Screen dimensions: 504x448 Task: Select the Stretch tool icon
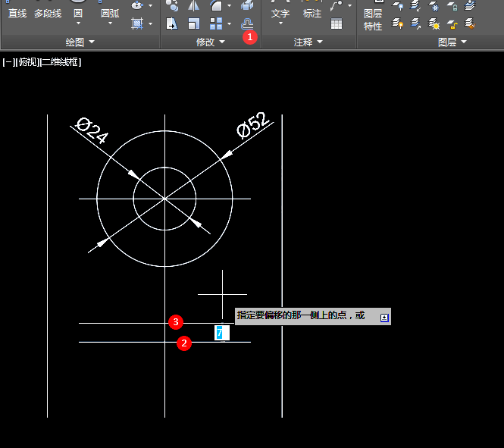coord(173,24)
